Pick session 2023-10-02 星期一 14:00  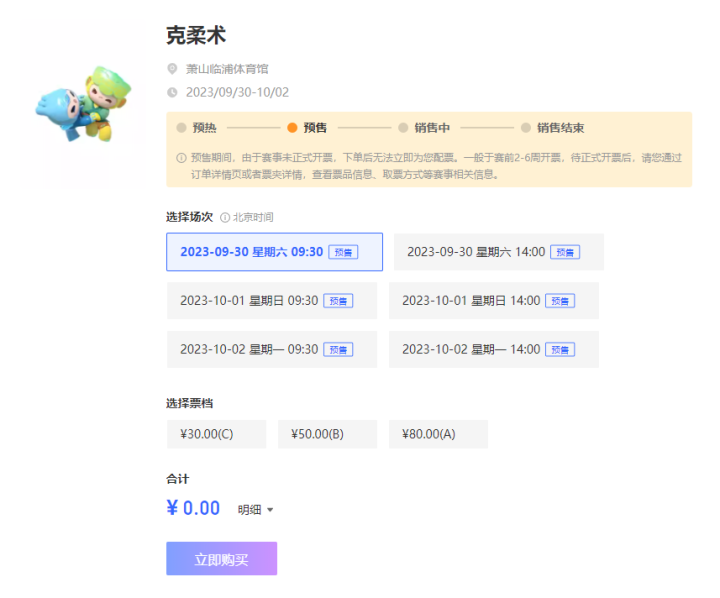pyautogui.click(x=493, y=349)
